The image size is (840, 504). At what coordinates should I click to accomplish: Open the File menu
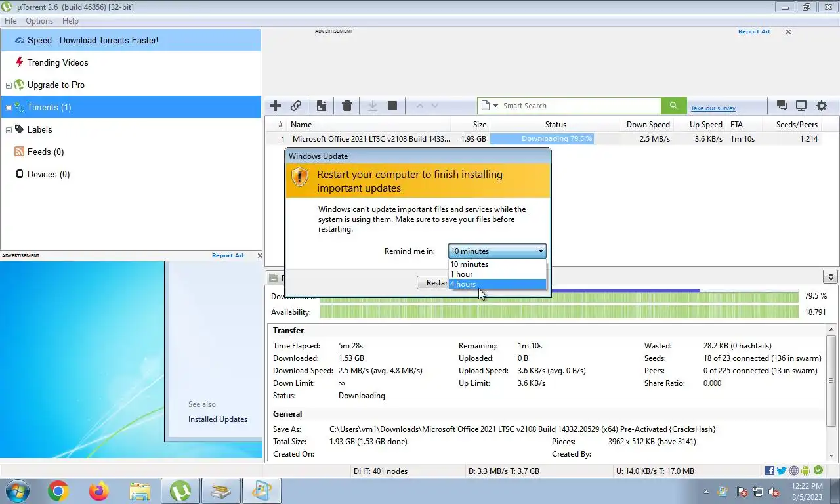[10, 21]
